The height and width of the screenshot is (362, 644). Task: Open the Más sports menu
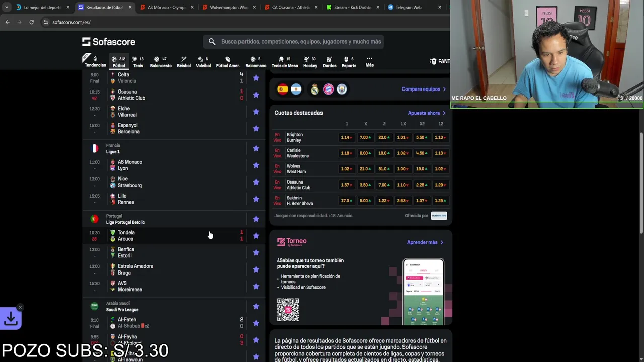click(370, 62)
